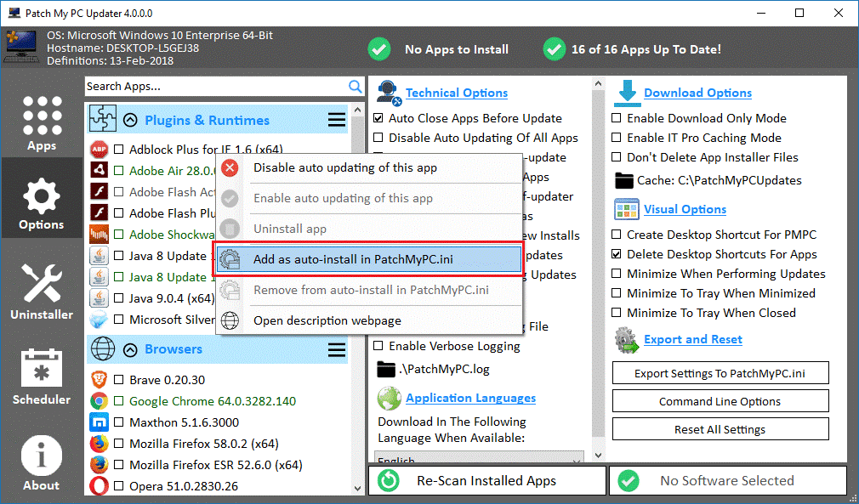Click the Mozilla Firefox 58.0.2 icon
Image resolution: width=859 pixels, height=504 pixels.
click(x=100, y=444)
